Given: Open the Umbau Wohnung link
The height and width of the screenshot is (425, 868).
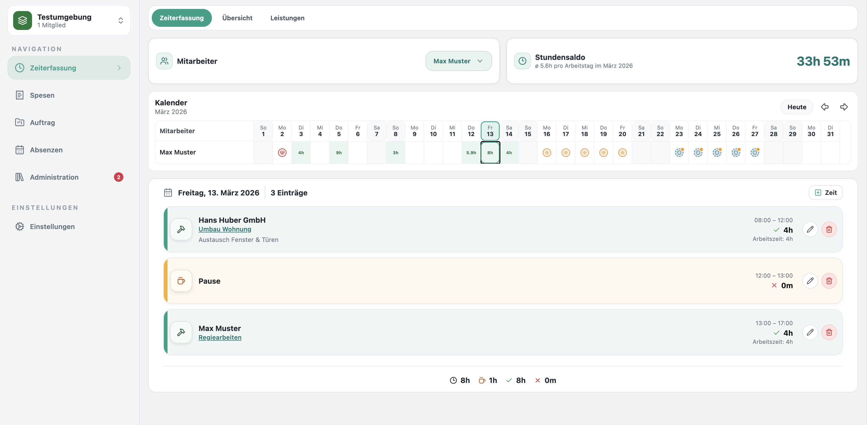Looking at the screenshot, I should 225,229.
